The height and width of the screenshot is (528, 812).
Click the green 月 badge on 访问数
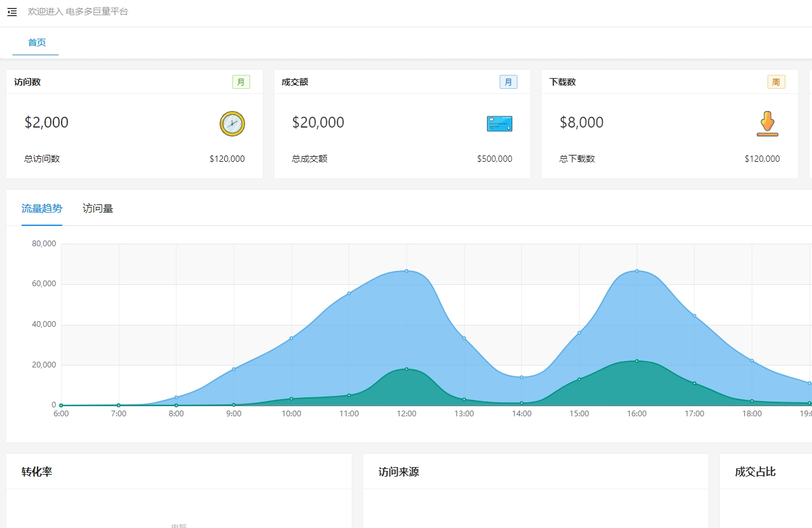(241, 82)
